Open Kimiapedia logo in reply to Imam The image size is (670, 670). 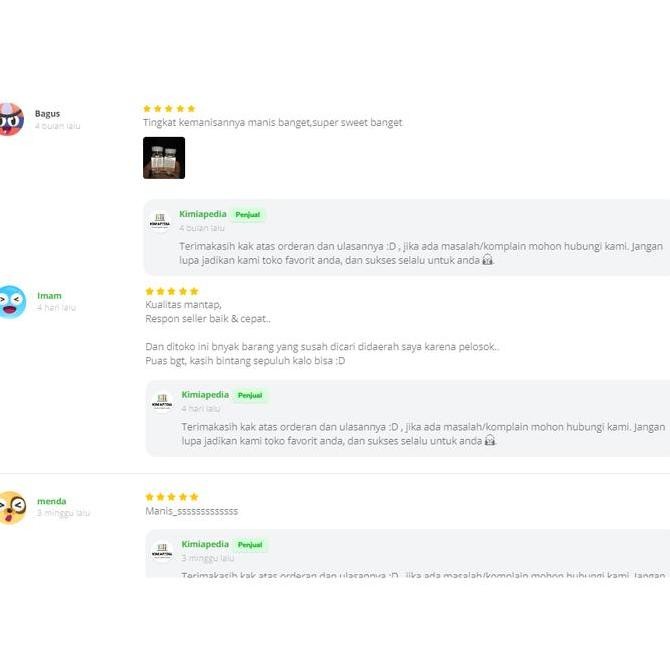point(162,401)
